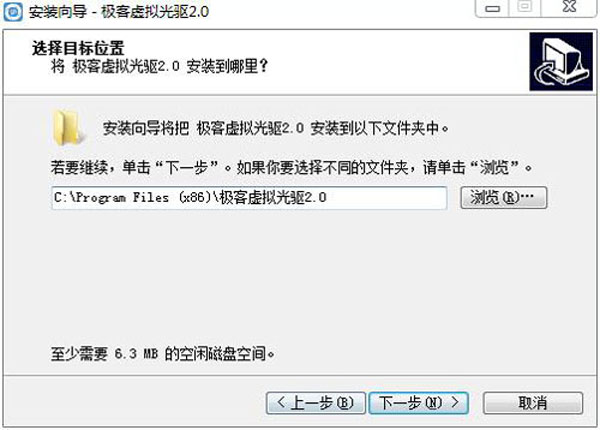Screen dimensions: 600x430
Task: Click the grayed-out maximize button
Action: click(525, 7)
